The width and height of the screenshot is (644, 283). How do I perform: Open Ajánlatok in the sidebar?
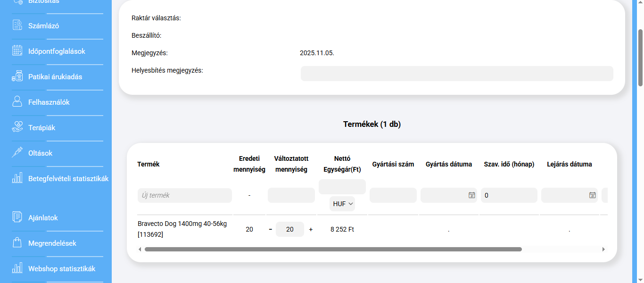click(x=43, y=218)
